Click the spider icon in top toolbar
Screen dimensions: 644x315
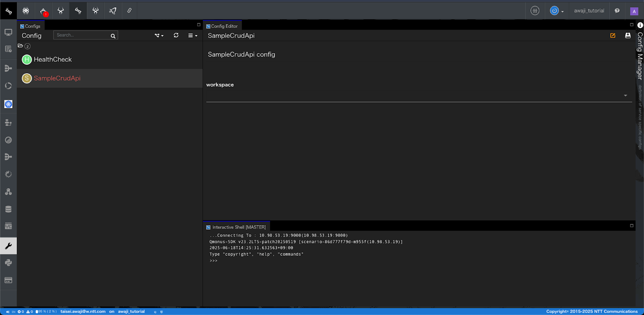[x=26, y=11]
